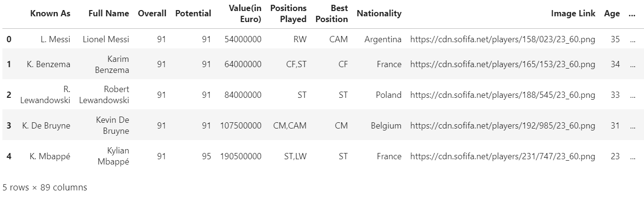The height and width of the screenshot is (200, 644).
Task: Click the 'Value(in Euro)' column header
Action: pos(245,13)
